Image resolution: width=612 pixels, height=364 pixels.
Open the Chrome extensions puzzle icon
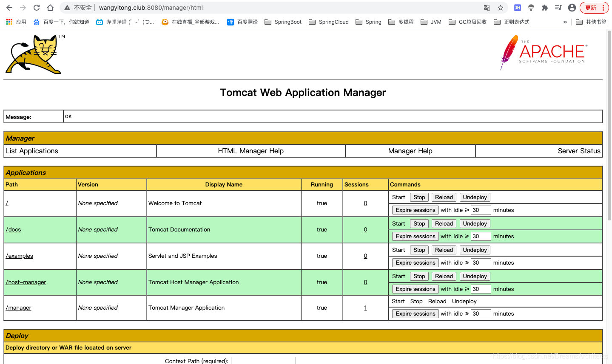click(544, 8)
